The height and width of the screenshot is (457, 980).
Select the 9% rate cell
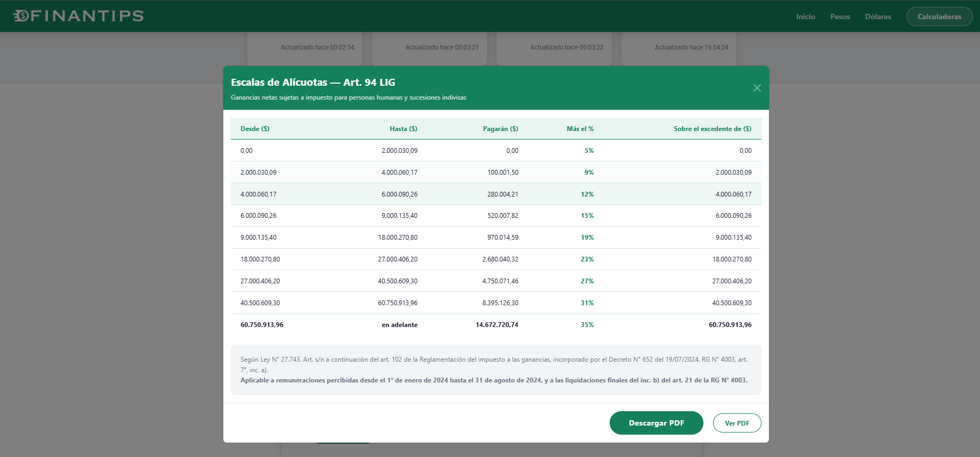589,173
